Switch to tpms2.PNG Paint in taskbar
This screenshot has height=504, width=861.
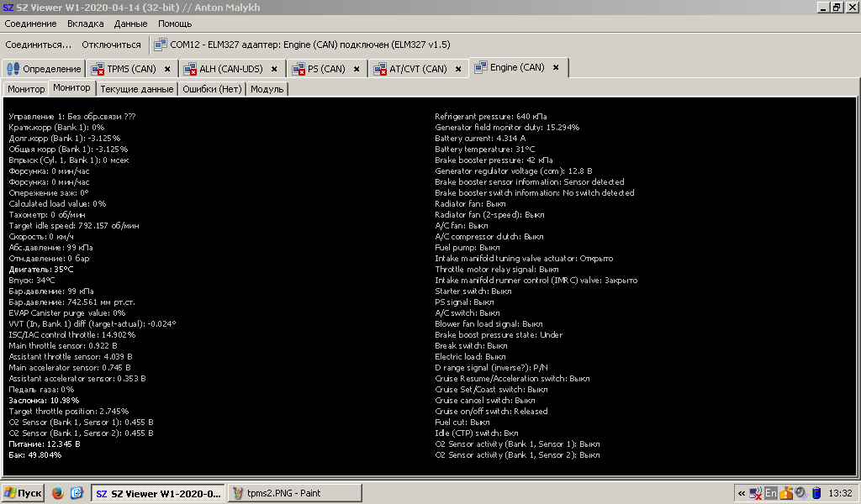click(294, 493)
